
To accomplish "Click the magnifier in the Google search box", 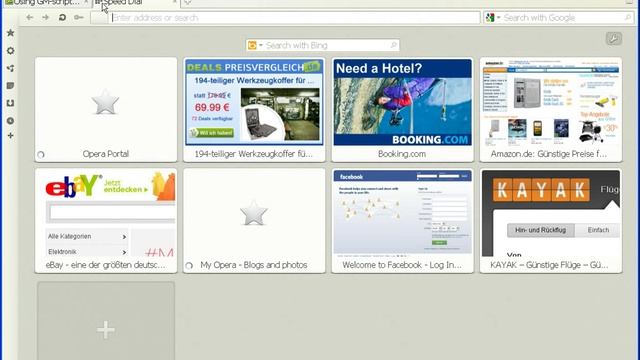I will [x=628, y=18].
